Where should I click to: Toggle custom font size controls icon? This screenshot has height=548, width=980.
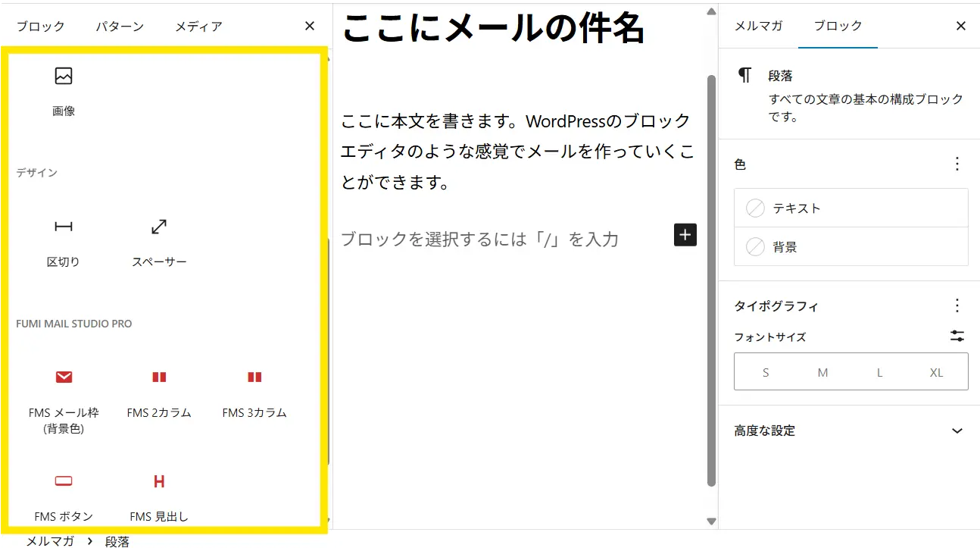pos(957,337)
